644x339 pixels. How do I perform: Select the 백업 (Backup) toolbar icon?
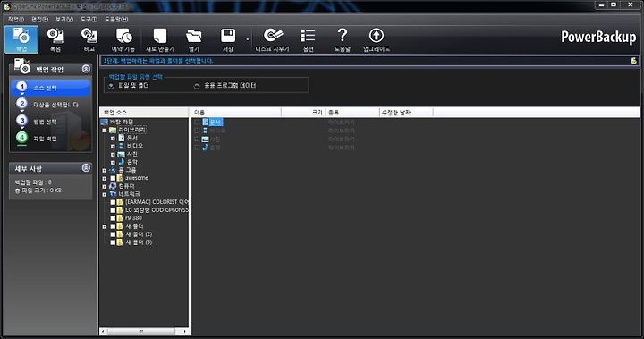click(x=21, y=39)
